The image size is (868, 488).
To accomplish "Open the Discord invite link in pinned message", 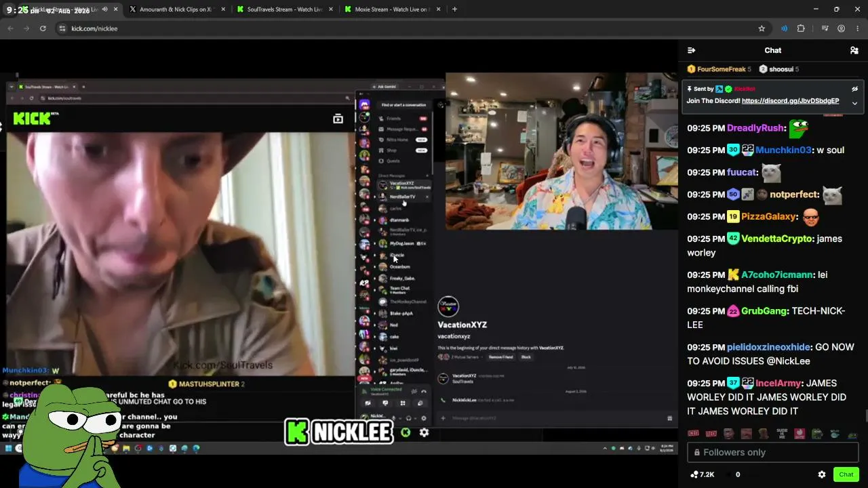I will [790, 101].
